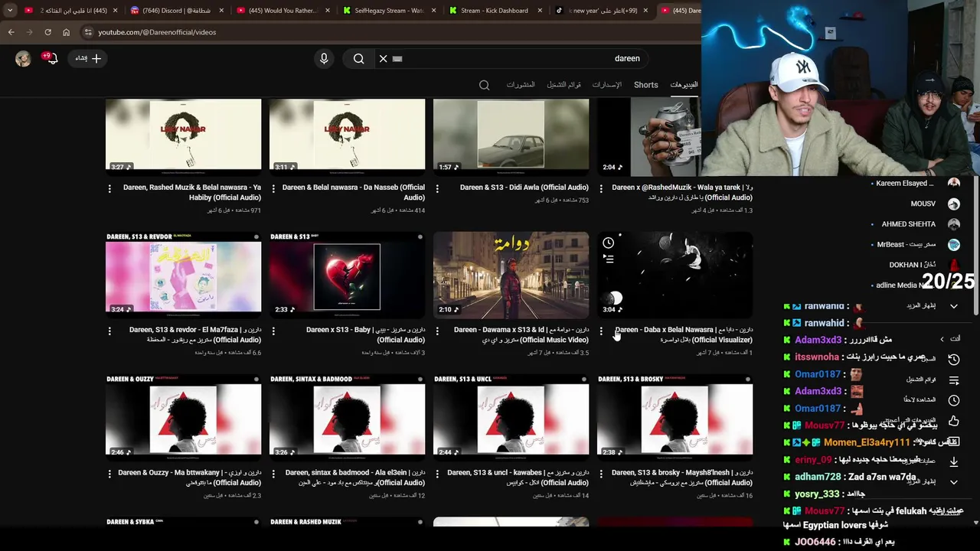980x551 pixels.
Task: Start voice search with the microphone icon
Action: tap(324, 59)
